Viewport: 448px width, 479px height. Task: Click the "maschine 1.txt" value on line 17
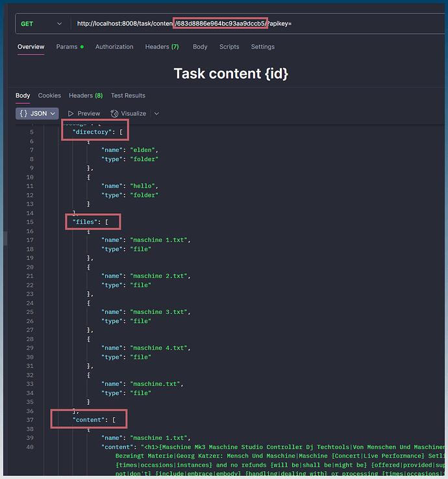click(158, 240)
